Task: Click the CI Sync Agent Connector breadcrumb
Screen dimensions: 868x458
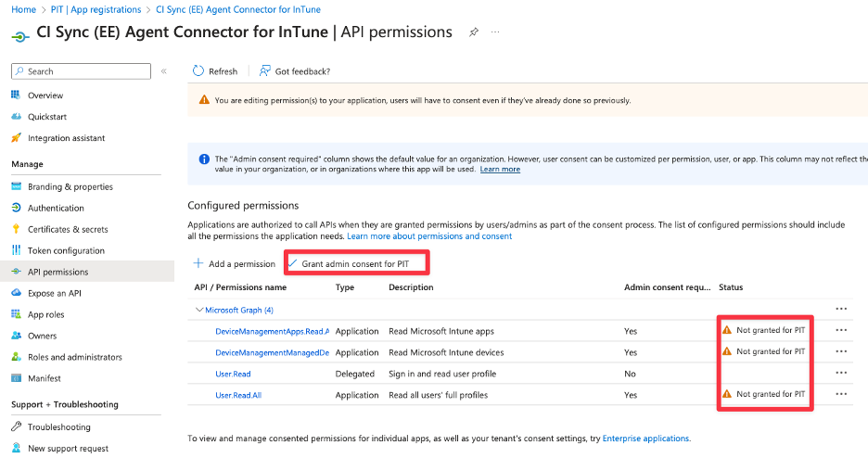Action: (238, 9)
